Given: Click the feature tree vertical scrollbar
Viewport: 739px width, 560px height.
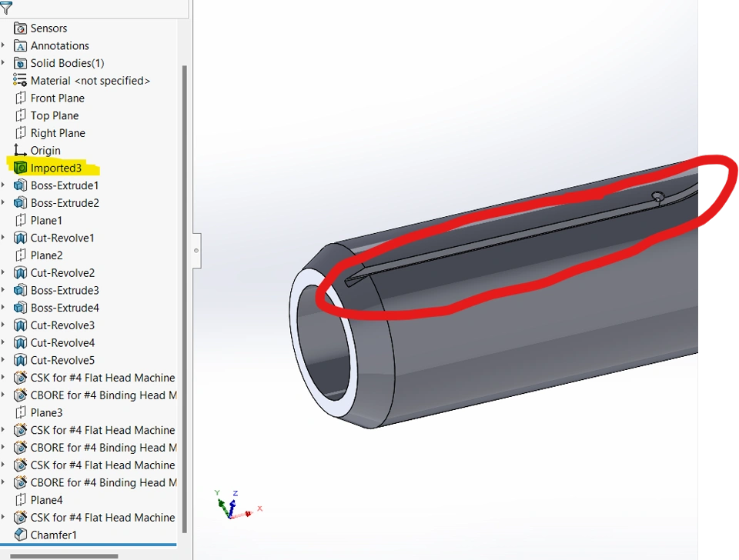Looking at the screenshot, I should (184, 299).
